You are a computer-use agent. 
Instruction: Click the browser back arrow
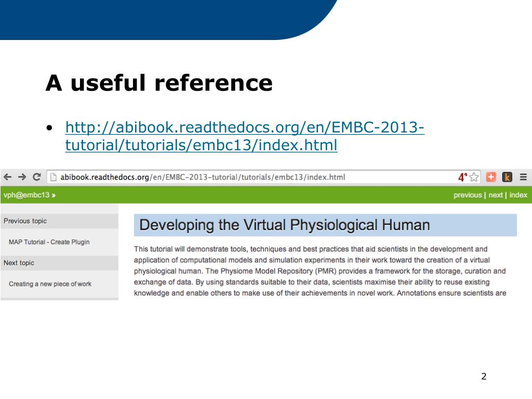coord(7,177)
